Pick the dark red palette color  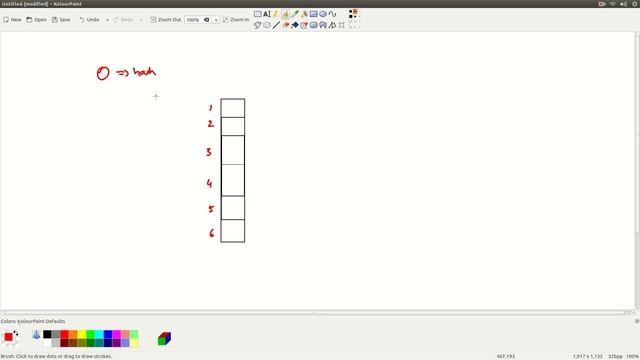pos(64,343)
